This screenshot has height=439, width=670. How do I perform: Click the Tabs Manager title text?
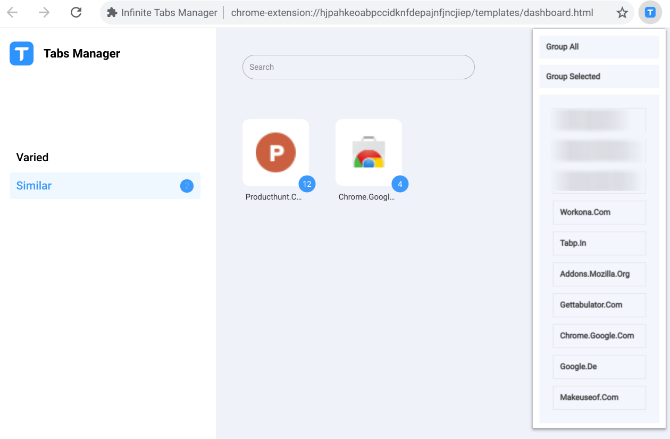pos(82,53)
